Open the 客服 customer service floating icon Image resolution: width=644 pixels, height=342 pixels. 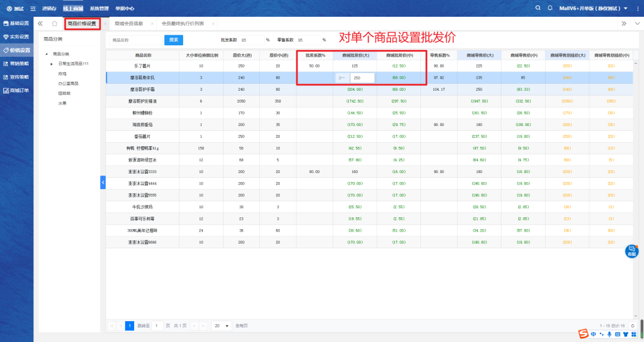(x=631, y=251)
